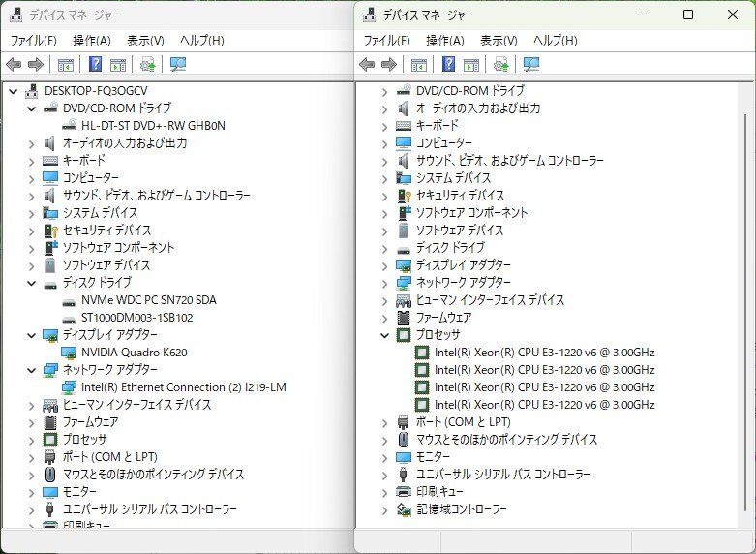Click 記憶域コントローラー icon in right window
The width and height of the screenshot is (756, 554).
[404, 509]
